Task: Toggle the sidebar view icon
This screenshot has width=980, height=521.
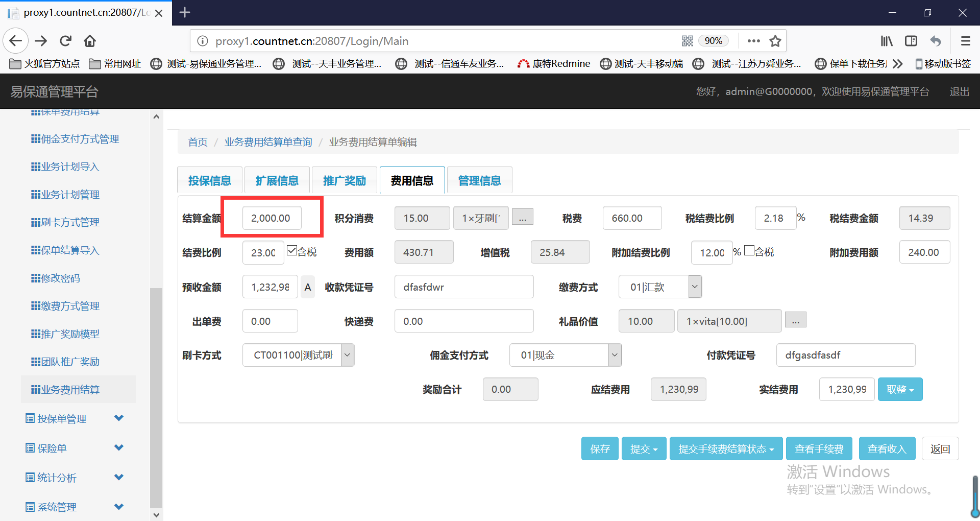Action: [x=911, y=41]
